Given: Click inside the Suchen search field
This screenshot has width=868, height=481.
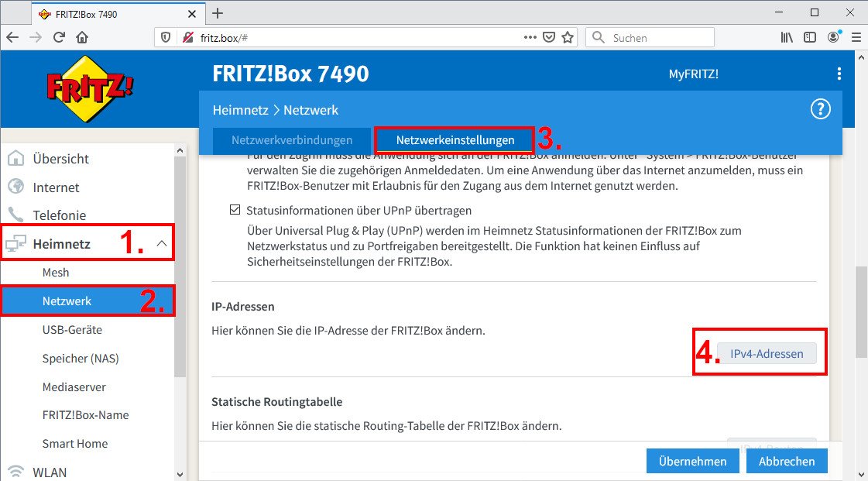Looking at the screenshot, I should (x=650, y=36).
